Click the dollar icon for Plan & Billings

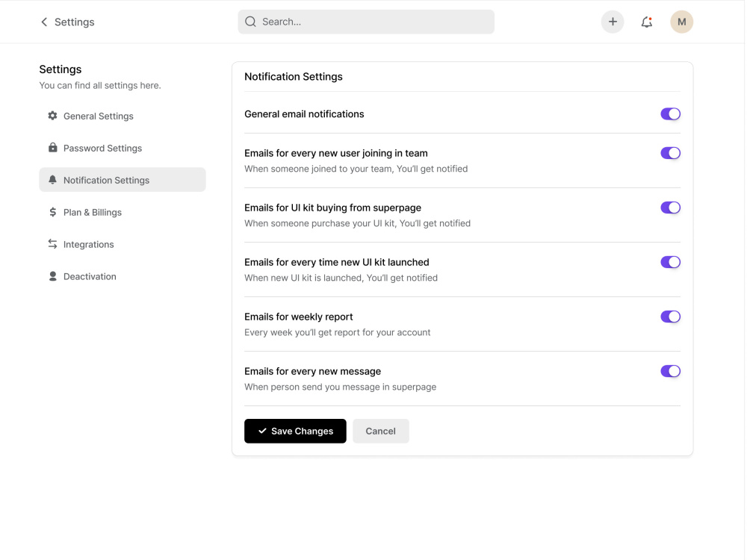click(x=52, y=212)
